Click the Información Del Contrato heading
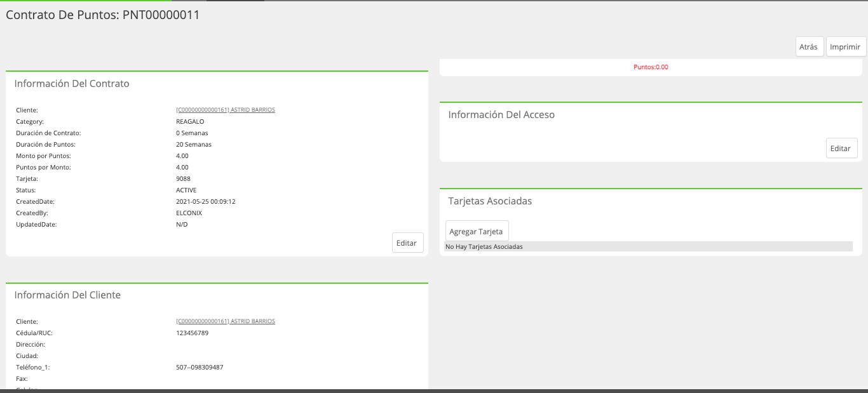Viewport: 868px width, 393px height. point(72,84)
